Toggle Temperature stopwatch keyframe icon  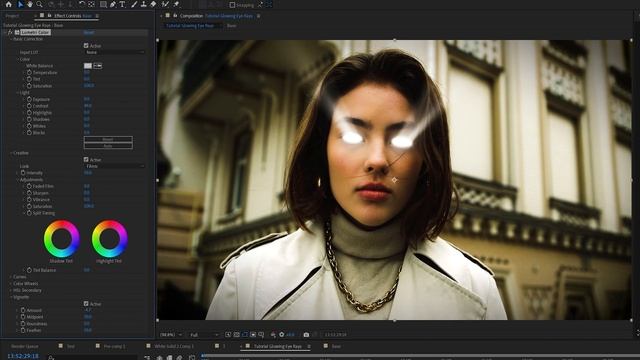pyautogui.click(x=29, y=72)
